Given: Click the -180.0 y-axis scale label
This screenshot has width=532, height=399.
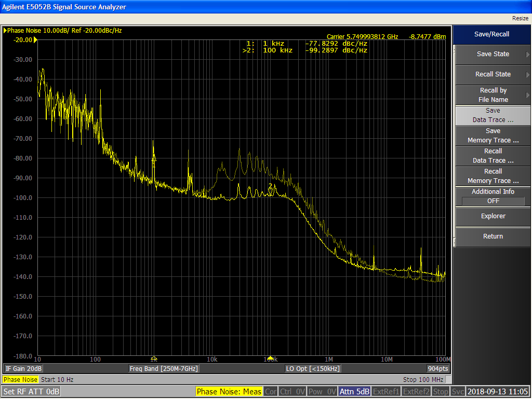Looking at the screenshot, I should click(23, 356).
